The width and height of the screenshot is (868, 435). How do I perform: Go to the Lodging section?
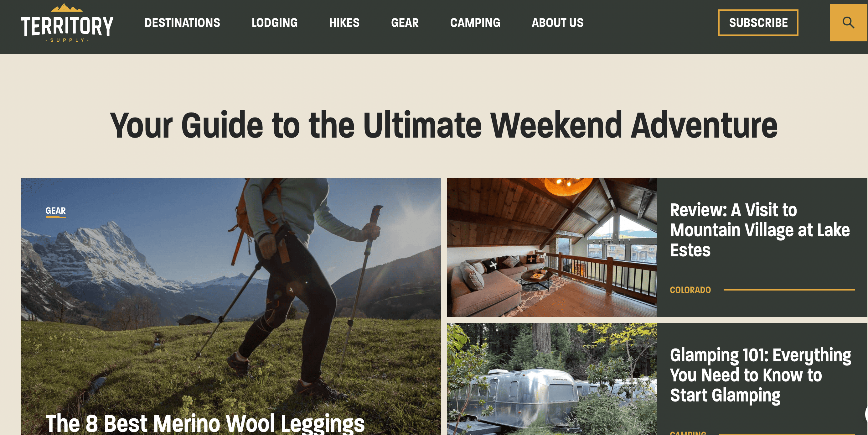tap(275, 23)
